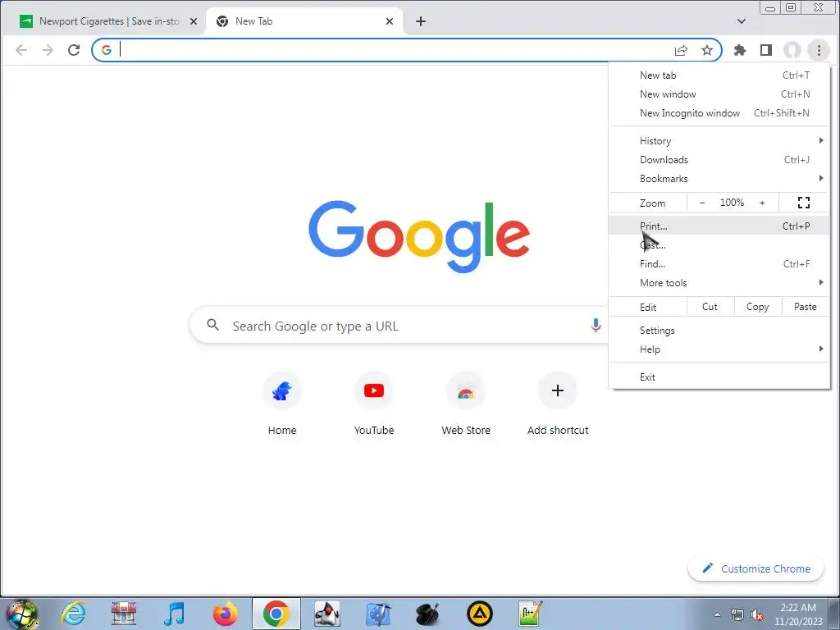Show hidden tray icons arrow
The height and width of the screenshot is (630, 840).
pyautogui.click(x=717, y=614)
